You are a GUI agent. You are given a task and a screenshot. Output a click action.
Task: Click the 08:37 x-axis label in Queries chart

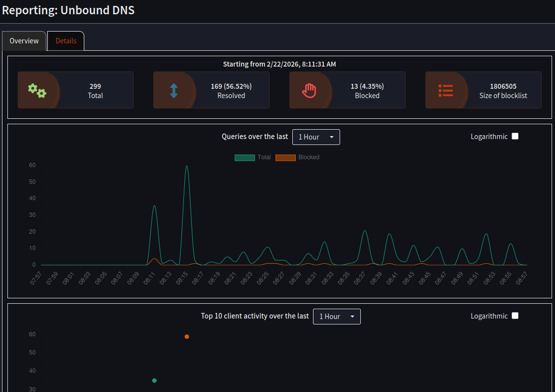(360, 278)
